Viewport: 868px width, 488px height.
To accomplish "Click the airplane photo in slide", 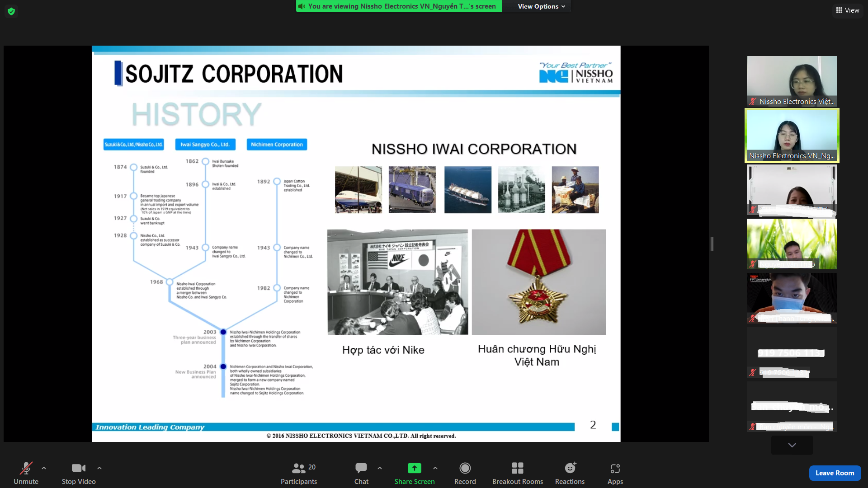I will click(x=359, y=190).
